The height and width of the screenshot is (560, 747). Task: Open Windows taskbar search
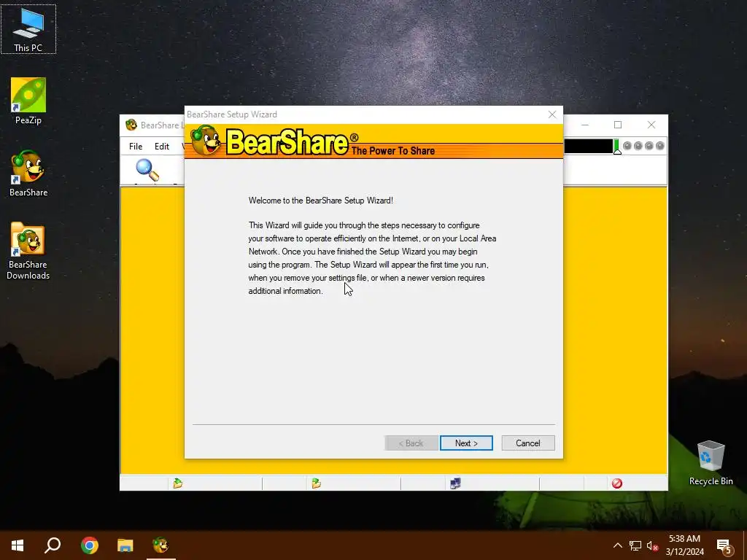pos(53,545)
